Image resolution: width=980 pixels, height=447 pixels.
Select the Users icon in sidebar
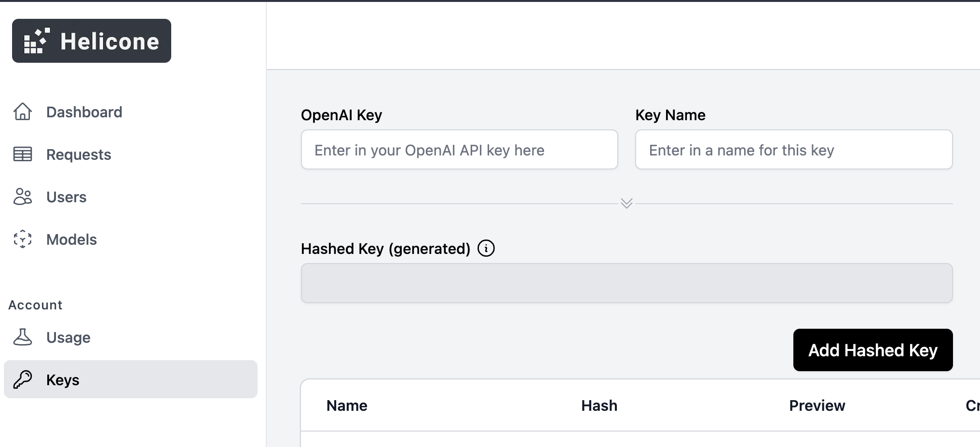pyautogui.click(x=22, y=196)
